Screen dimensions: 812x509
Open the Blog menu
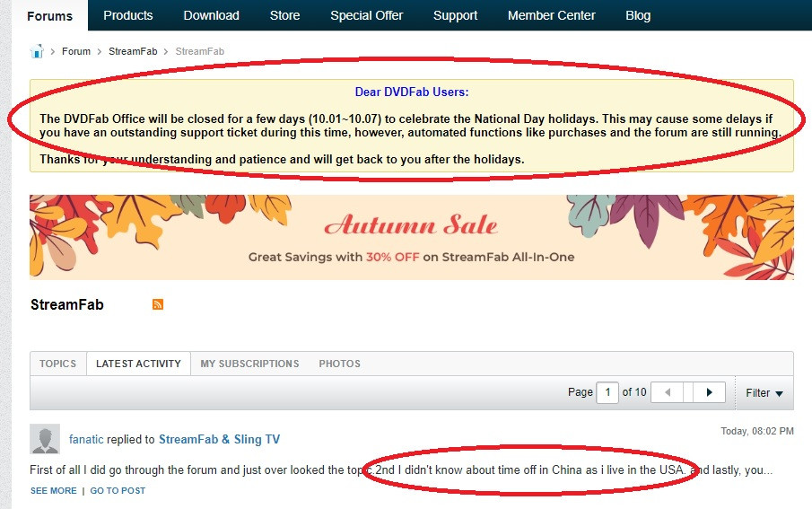click(638, 15)
